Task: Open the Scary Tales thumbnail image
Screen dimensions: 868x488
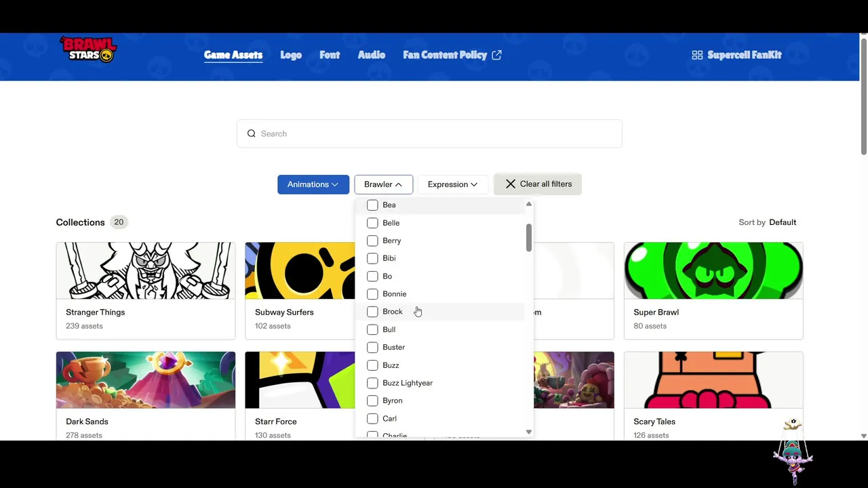Action: tap(713, 380)
